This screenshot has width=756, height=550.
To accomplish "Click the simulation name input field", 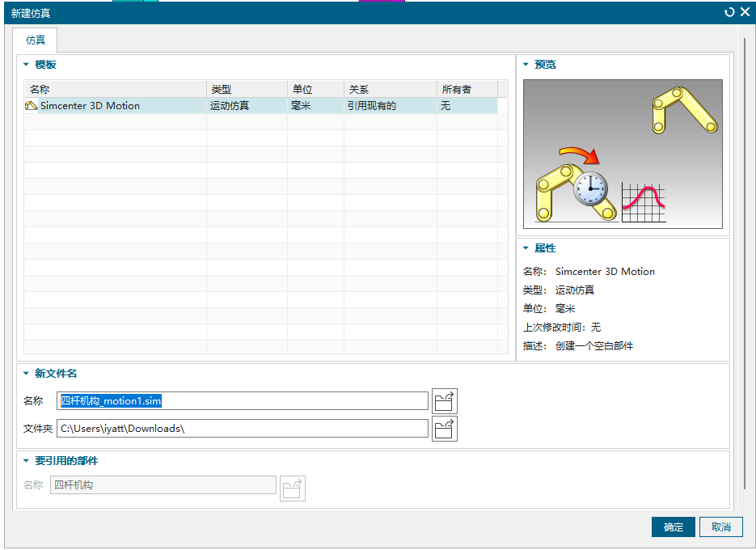I will (x=243, y=400).
